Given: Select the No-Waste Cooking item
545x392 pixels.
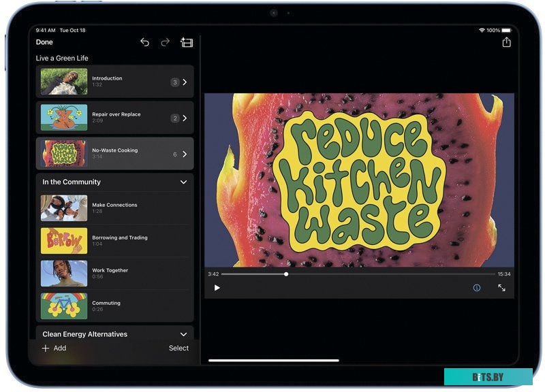Looking at the screenshot, I should click(114, 154).
